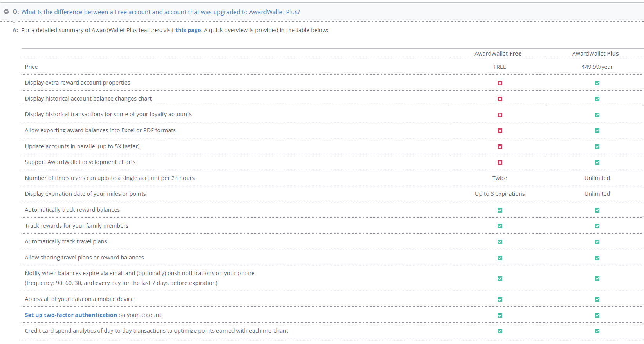Click Plus checkmark for track rewards for family
The width and height of the screenshot is (644, 344).
(x=597, y=226)
